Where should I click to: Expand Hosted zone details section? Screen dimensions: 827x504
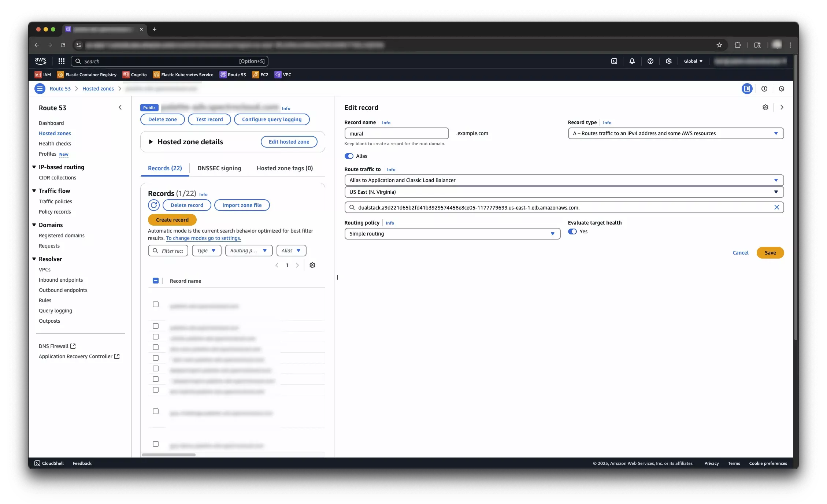[151, 142]
